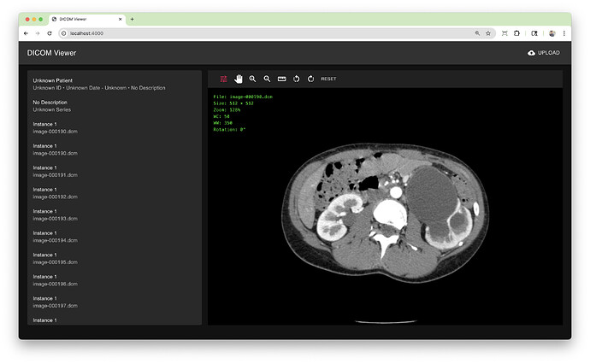Reload the page
Viewport: 590px width, 364px height.
click(50, 33)
